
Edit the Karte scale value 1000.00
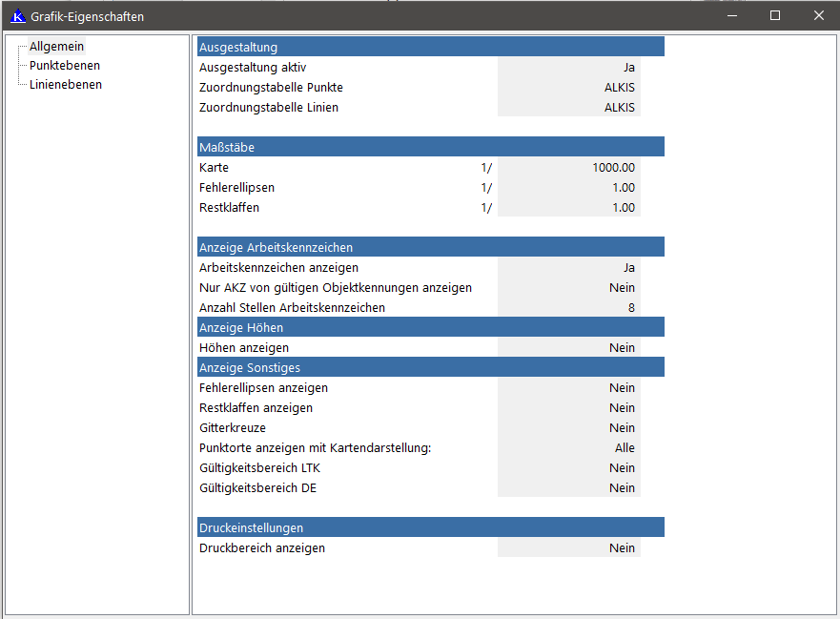click(x=569, y=168)
